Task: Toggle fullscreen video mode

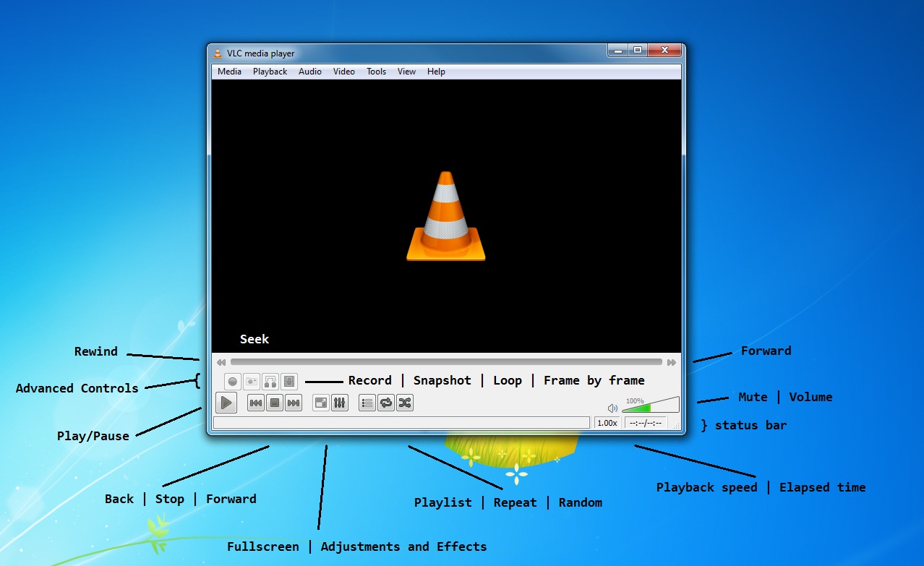Action: coord(321,403)
